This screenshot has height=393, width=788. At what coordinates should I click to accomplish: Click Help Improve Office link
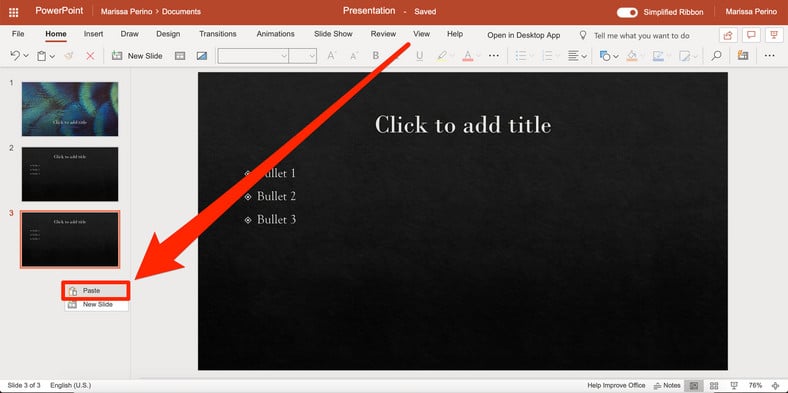(616, 385)
